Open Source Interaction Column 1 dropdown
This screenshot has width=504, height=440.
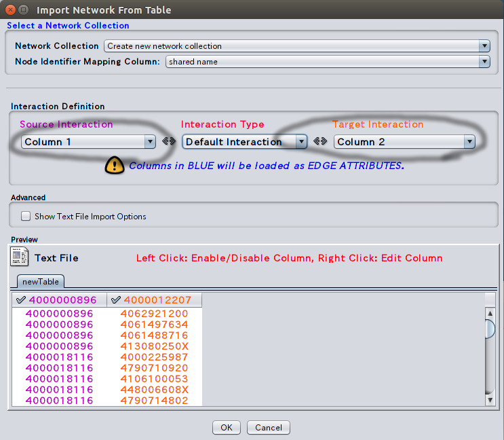click(88, 142)
